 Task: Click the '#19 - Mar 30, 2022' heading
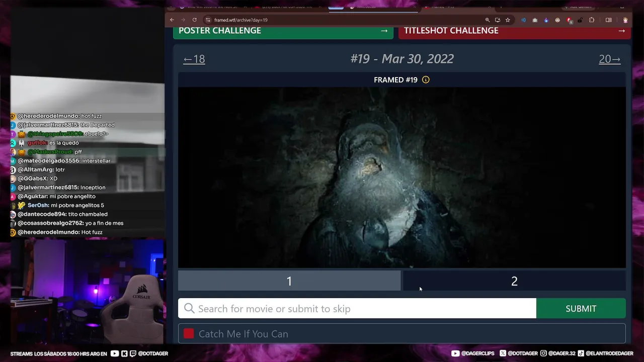coord(402,59)
